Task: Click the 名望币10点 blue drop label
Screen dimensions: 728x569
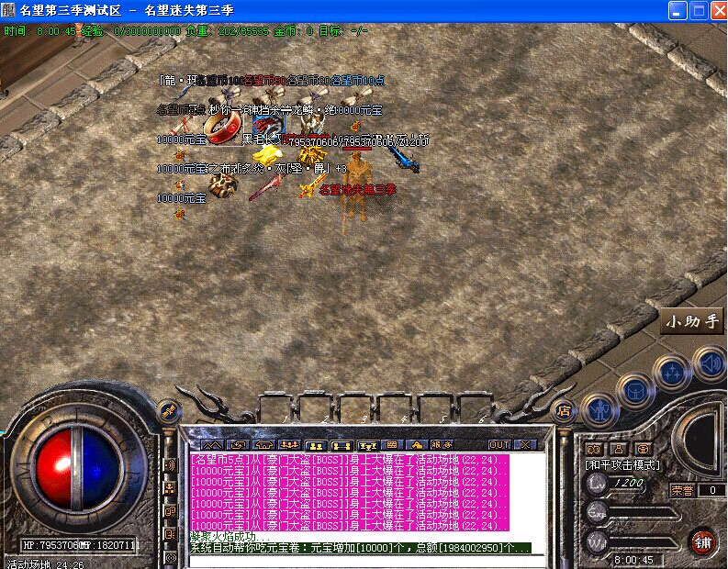Action: 357,81
